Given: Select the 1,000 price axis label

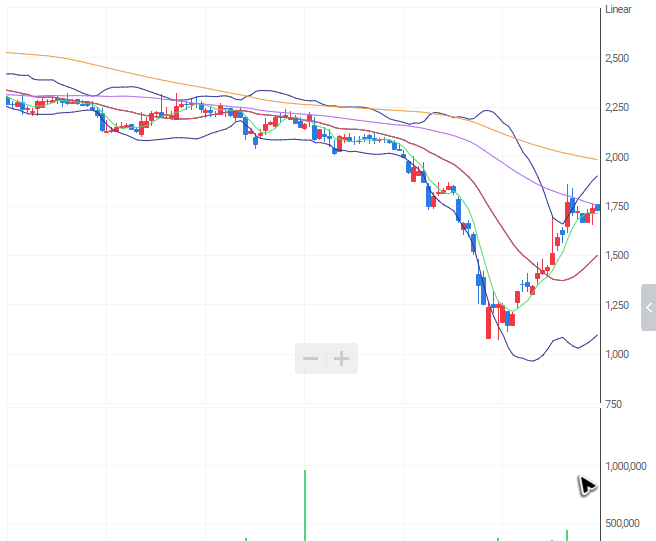Looking at the screenshot, I should (617, 354).
